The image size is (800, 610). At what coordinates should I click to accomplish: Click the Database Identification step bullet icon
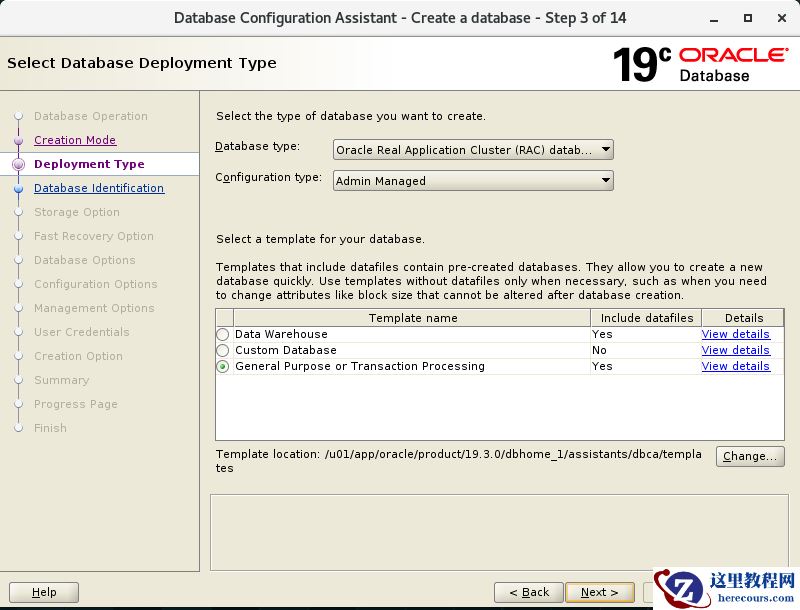pos(19,188)
